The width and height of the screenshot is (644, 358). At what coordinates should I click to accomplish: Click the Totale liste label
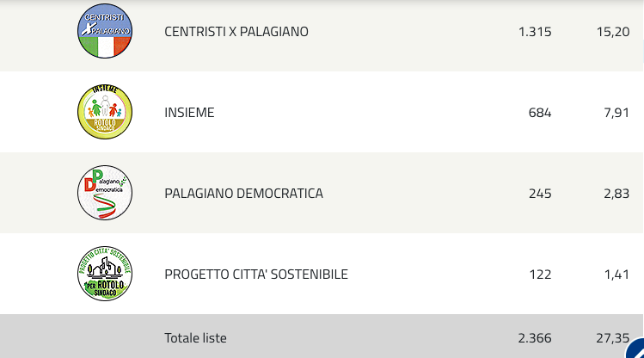(x=195, y=338)
